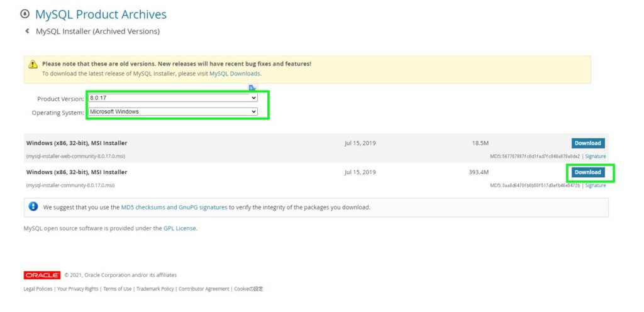The height and width of the screenshot is (312, 644).
Task: Open the Operating System Microsoft Windows dropdown
Action: (x=173, y=112)
